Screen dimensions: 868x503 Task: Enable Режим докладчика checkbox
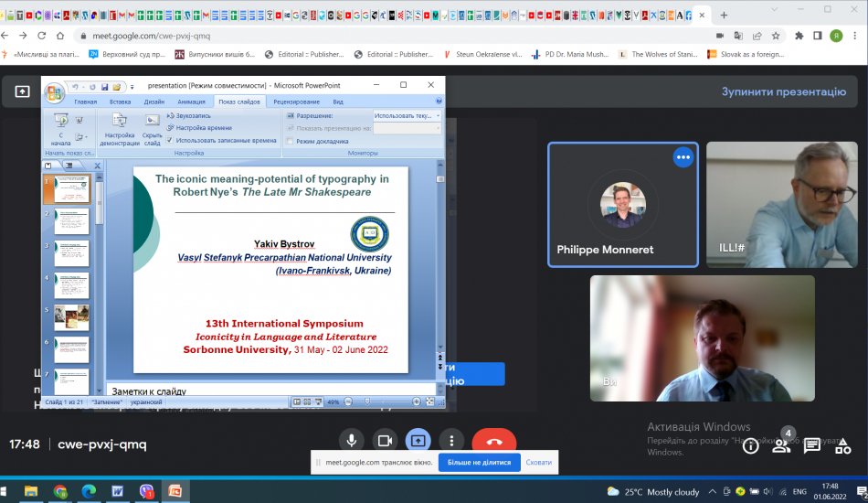coord(290,141)
